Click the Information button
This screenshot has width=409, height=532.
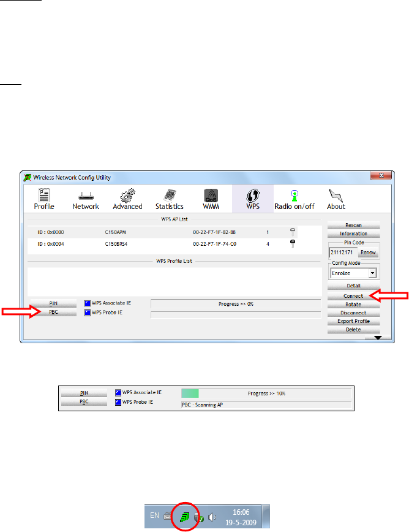tap(353, 234)
